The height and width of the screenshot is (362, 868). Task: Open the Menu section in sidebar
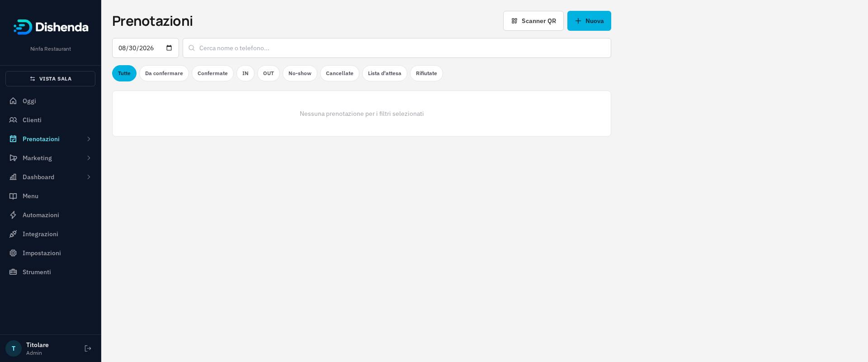[50, 196]
